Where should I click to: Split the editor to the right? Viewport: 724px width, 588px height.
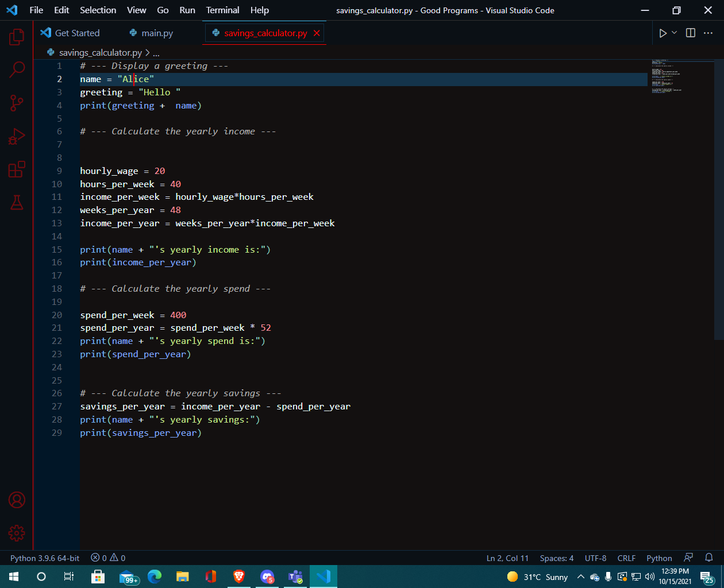(x=691, y=33)
